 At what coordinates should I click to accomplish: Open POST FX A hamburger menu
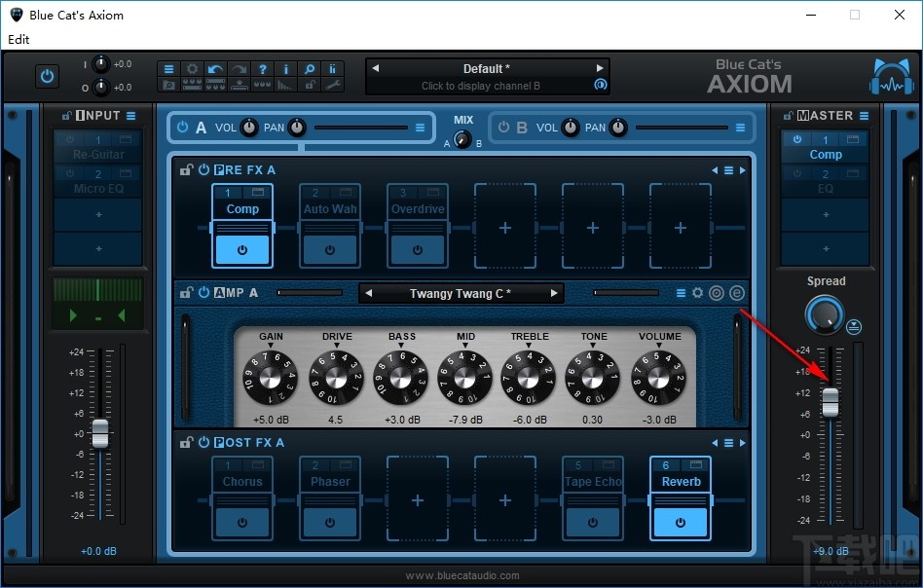[728, 443]
